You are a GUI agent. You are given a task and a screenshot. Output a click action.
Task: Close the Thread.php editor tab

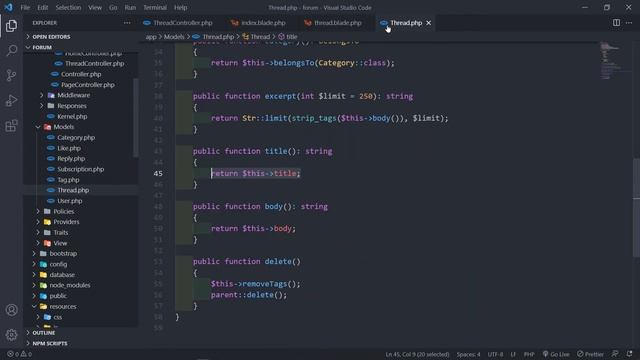(429, 23)
